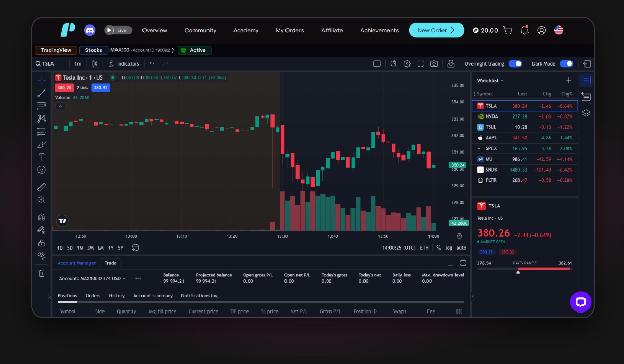Click the sign-out icon beside Dark Mode

(x=587, y=63)
